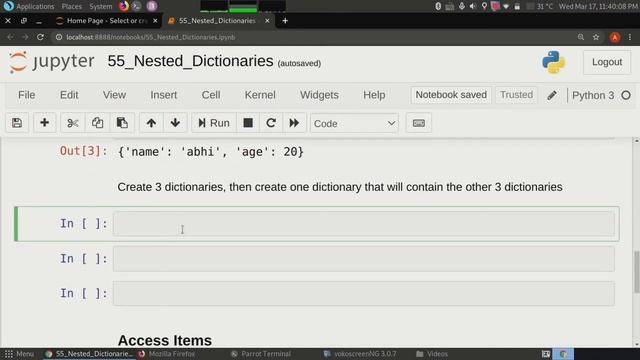
Task: Open the browser three-dot menu
Action: pos(630,37)
